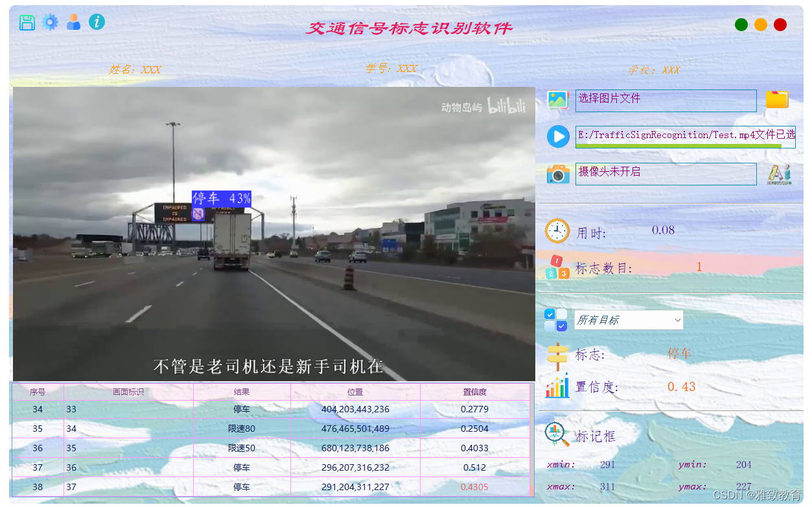Click the signpost icon beside 标志
812x507 pixels.
click(x=557, y=355)
